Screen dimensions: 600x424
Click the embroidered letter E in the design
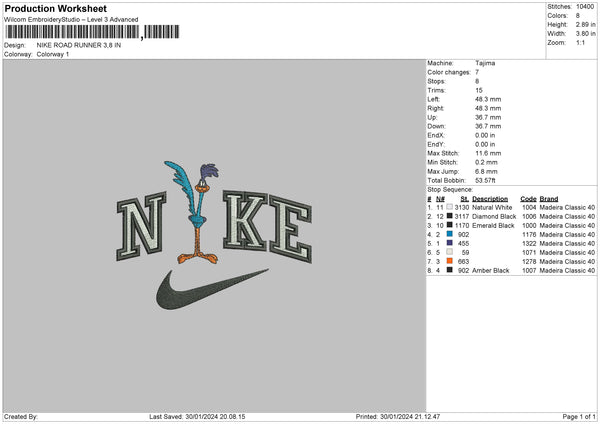290,229
